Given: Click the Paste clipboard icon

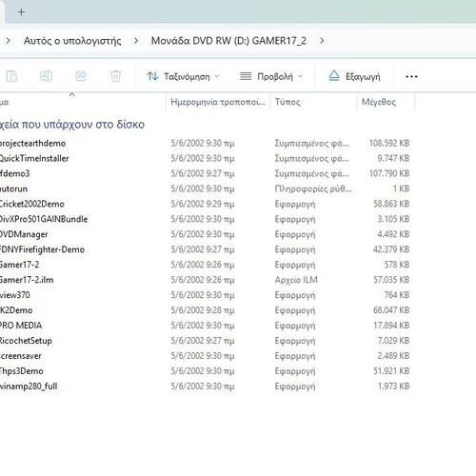Looking at the screenshot, I should point(11,76).
